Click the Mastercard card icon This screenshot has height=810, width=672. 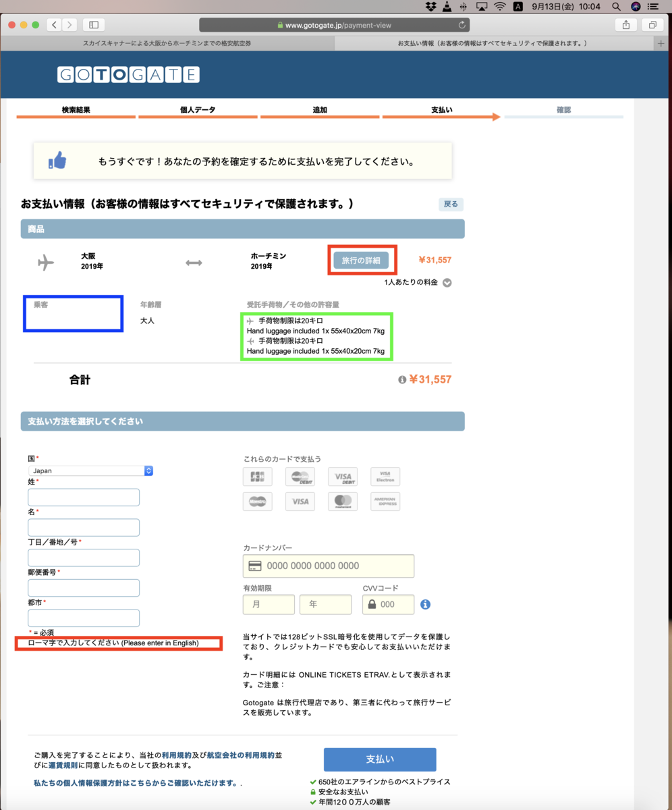click(x=343, y=502)
